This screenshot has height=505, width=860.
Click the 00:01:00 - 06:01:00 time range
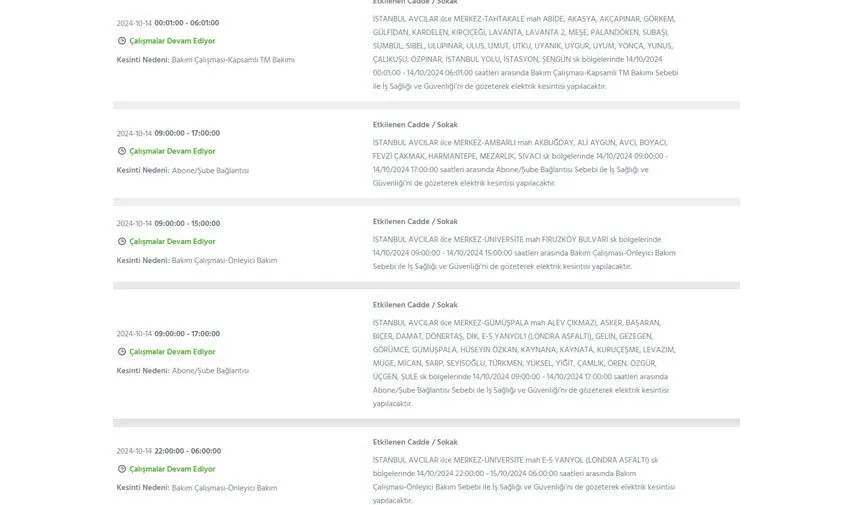[187, 23]
